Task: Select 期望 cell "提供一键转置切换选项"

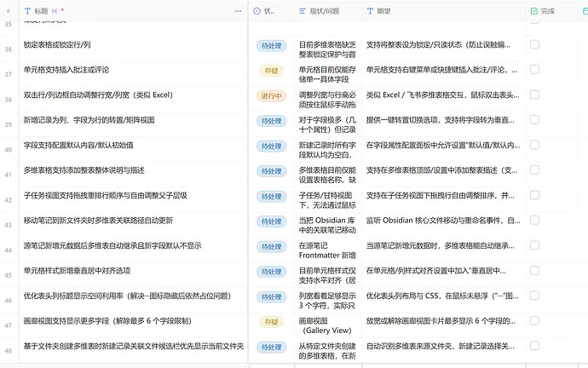Action: pos(441,120)
